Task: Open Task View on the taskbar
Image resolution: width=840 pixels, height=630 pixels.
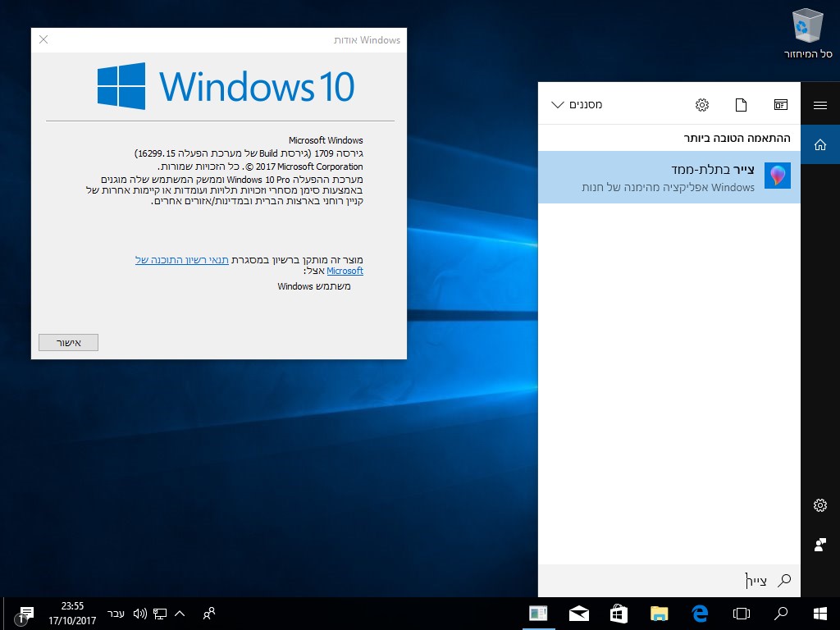Action: 741,614
